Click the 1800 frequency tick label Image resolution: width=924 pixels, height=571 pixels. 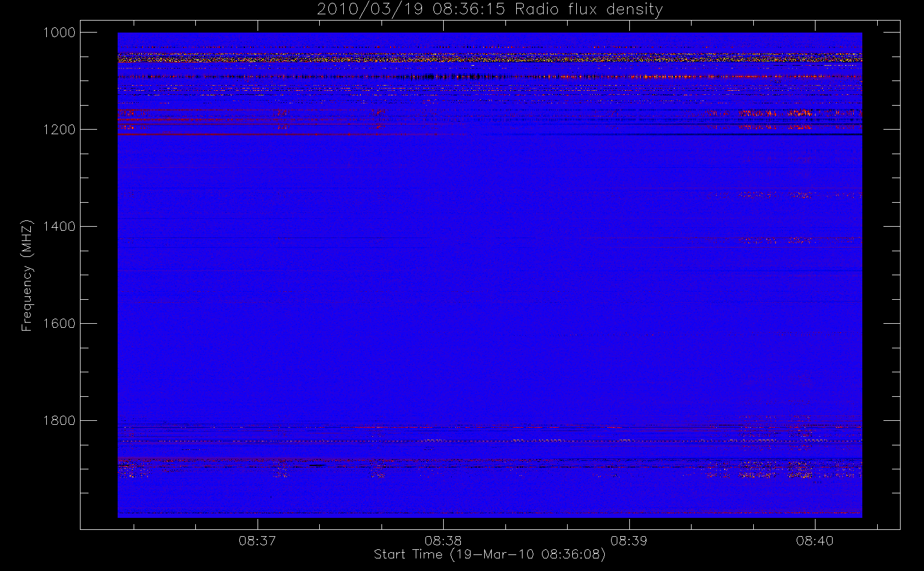[59, 421]
